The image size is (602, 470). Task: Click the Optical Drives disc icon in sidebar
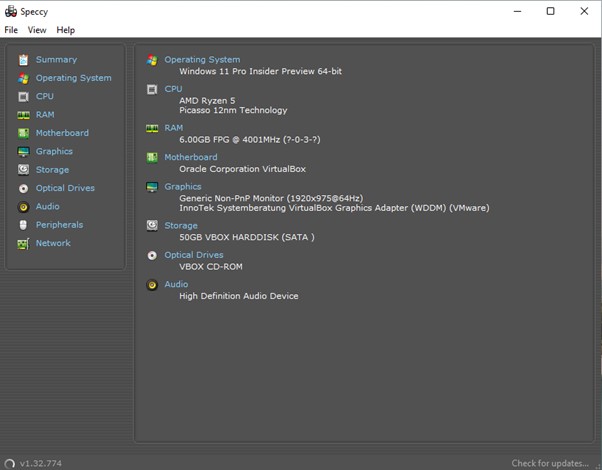[x=23, y=189]
